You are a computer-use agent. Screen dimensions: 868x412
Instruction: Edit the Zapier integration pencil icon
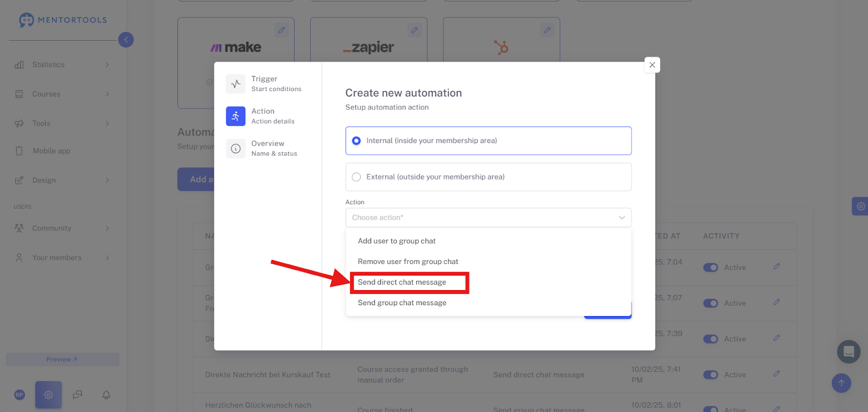pyautogui.click(x=414, y=30)
